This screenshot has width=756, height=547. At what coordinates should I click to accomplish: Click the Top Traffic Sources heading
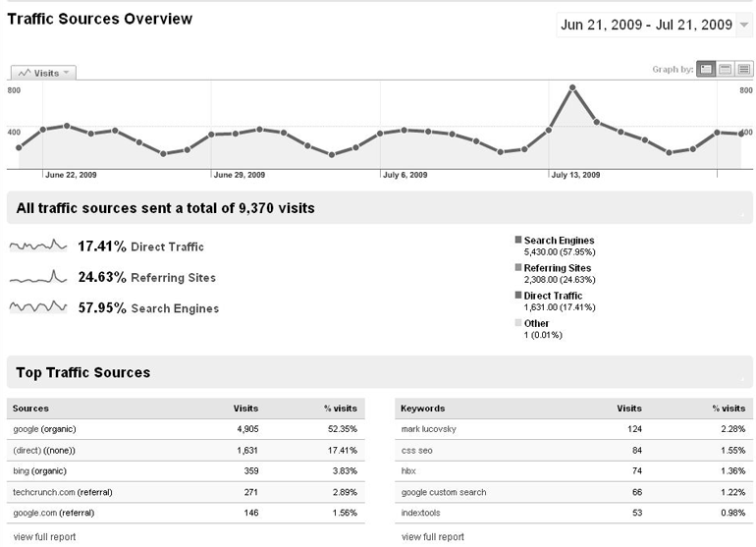coord(82,372)
